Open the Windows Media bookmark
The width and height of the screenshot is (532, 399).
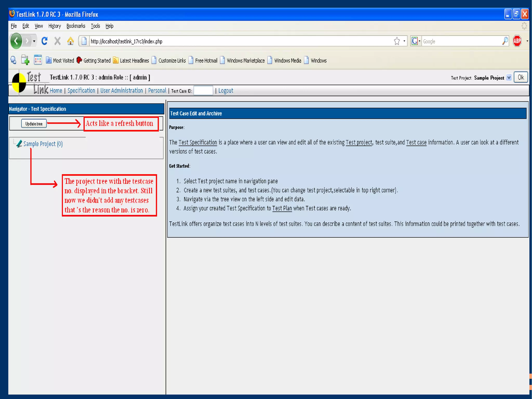click(x=284, y=61)
